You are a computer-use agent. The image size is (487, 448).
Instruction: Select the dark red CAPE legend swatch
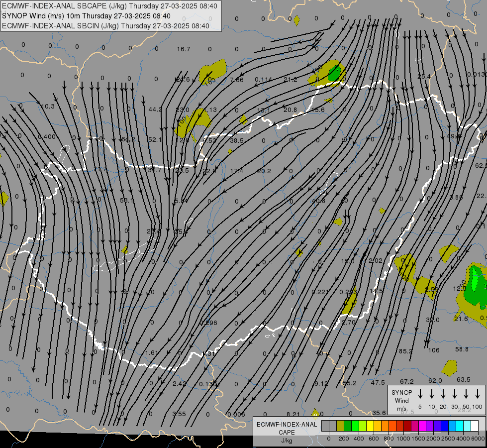click(407, 426)
